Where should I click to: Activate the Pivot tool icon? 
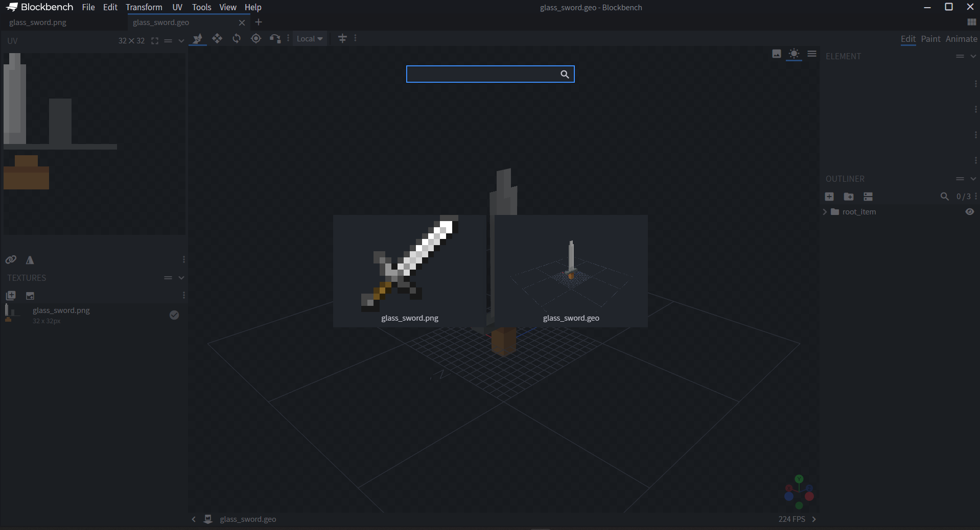point(256,39)
